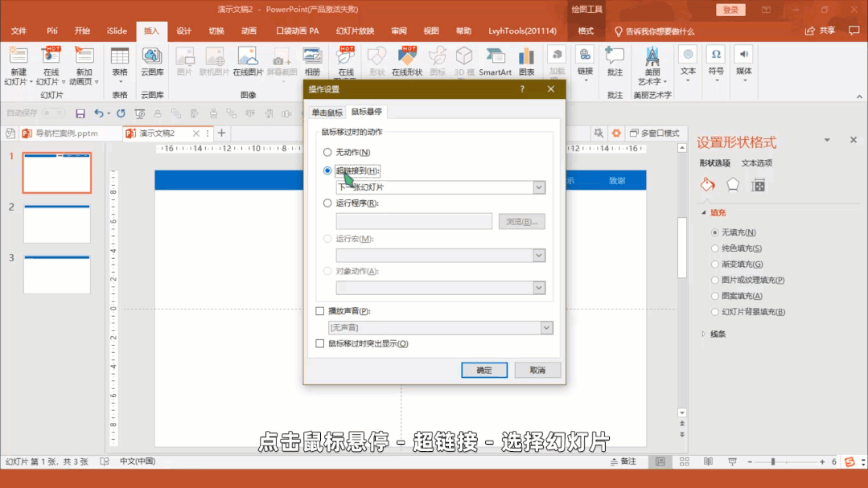Viewport: 868px width, 488px height.
Task: Select the 无动作 radio button
Action: click(x=327, y=153)
